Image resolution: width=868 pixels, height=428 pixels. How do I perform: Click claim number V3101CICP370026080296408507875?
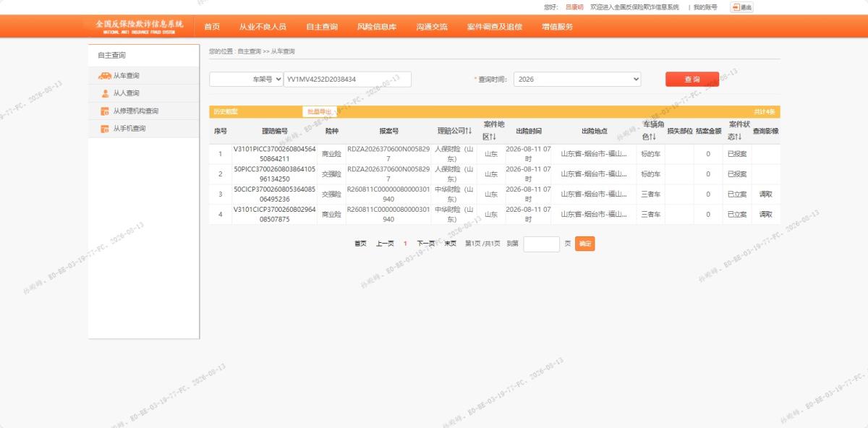(274, 215)
